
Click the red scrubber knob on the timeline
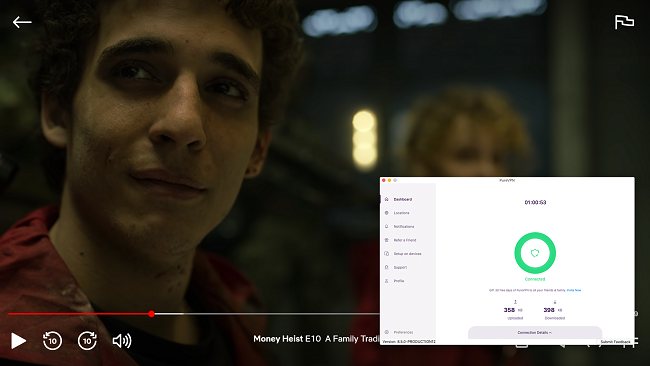152,314
